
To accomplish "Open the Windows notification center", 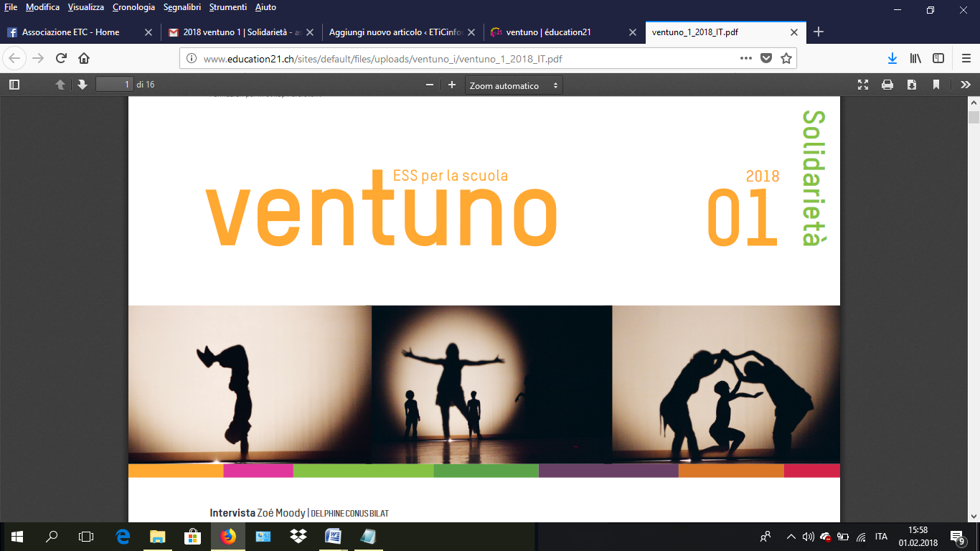I will click(958, 537).
